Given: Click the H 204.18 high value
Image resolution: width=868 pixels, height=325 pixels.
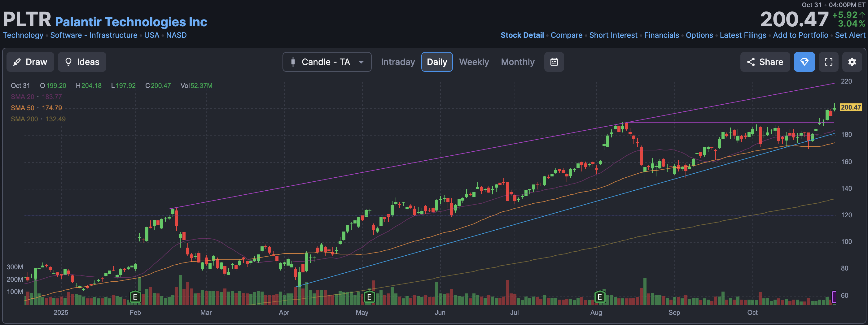Looking at the screenshot, I should point(89,85).
